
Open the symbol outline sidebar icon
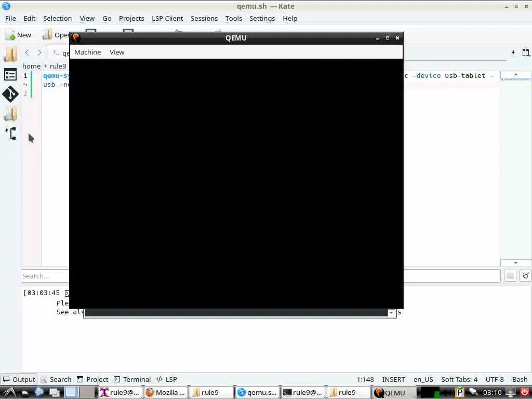pyautogui.click(x=11, y=134)
